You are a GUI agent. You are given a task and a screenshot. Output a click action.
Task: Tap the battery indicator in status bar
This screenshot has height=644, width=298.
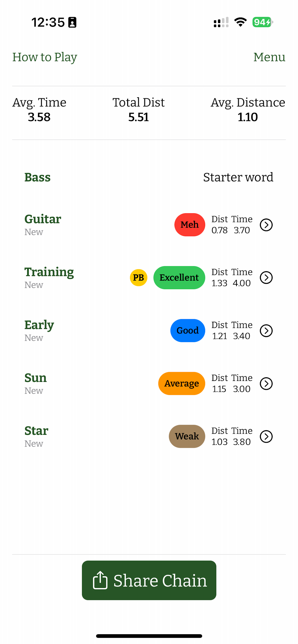pos(262,22)
